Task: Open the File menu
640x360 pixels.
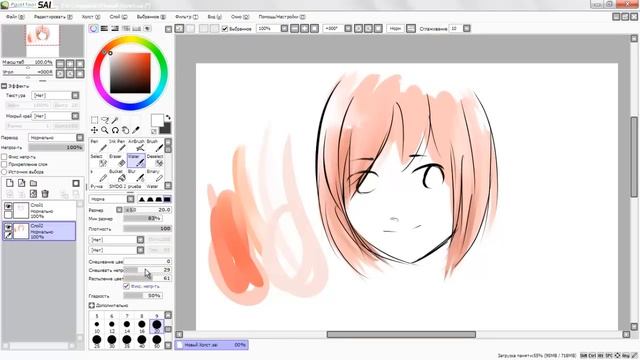Action: pos(15,17)
